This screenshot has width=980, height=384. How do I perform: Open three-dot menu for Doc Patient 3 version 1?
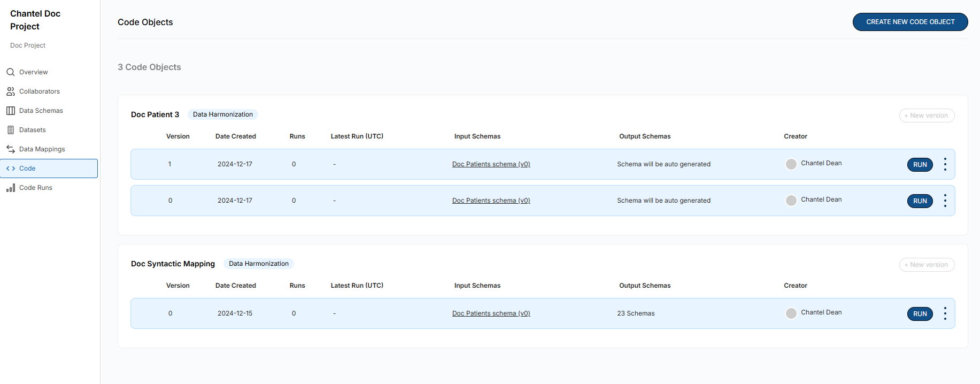[x=945, y=164]
